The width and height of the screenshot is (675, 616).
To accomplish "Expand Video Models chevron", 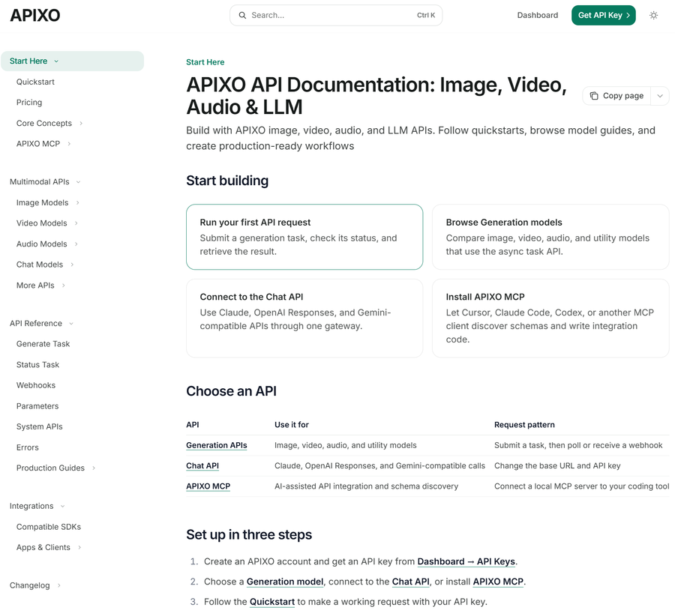I will click(76, 223).
